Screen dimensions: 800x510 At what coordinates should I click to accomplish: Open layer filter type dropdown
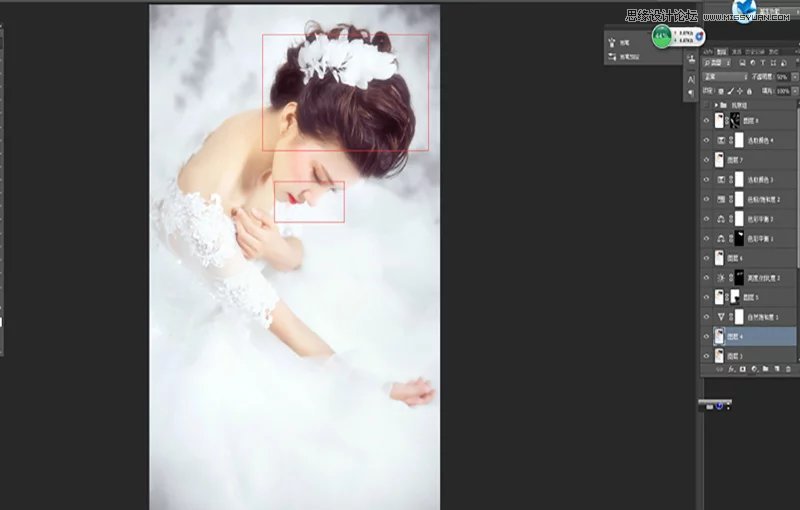[x=717, y=63]
